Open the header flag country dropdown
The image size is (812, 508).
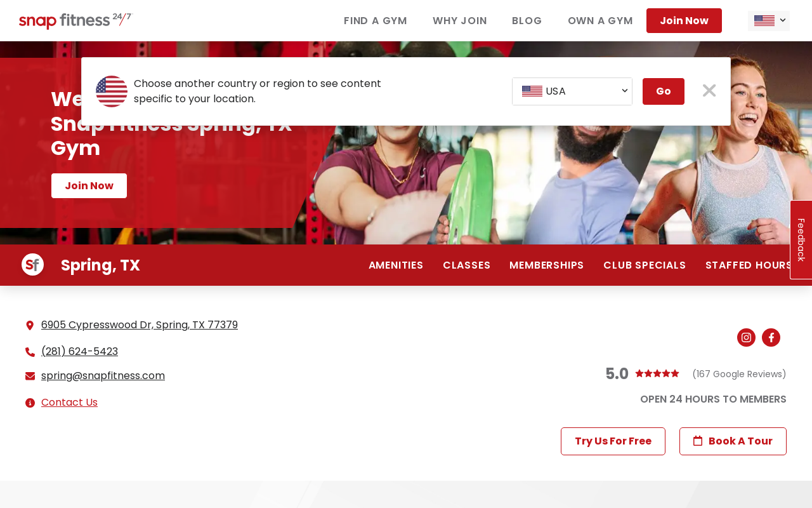click(769, 21)
